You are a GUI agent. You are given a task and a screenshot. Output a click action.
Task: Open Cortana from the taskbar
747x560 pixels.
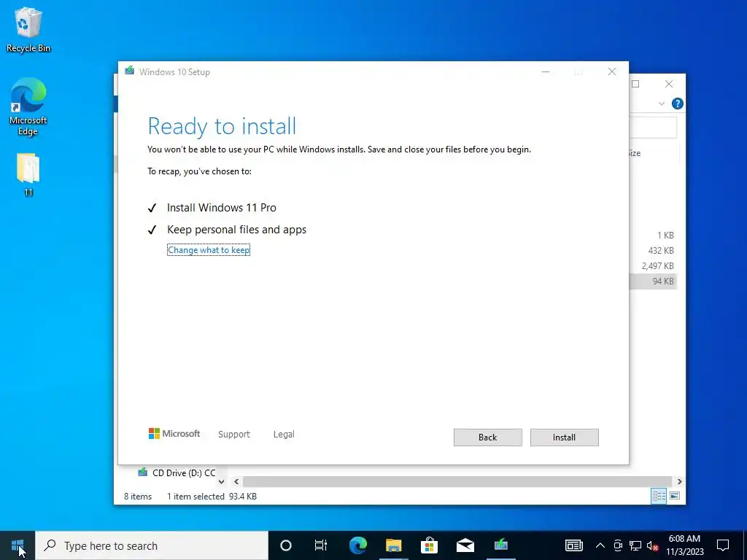point(285,545)
